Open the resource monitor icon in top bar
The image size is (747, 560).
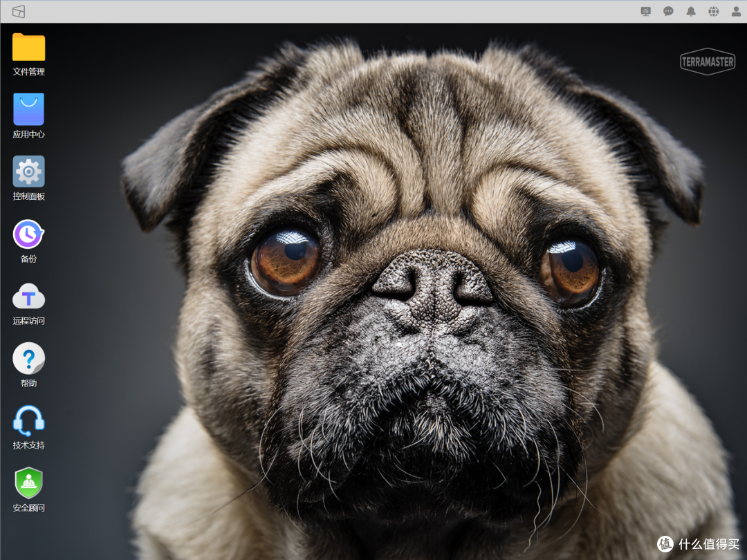coord(645,12)
